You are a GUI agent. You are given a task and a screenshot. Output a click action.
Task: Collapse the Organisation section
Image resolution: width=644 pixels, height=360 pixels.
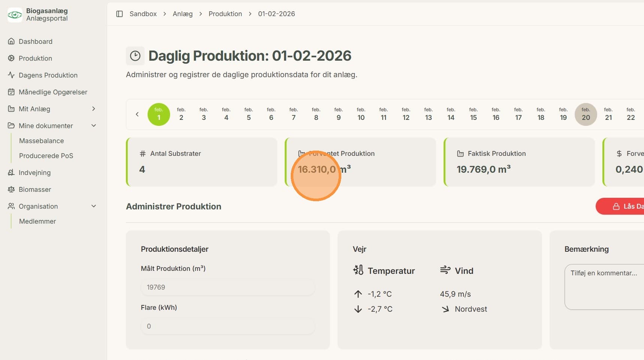pyautogui.click(x=94, y=206)
